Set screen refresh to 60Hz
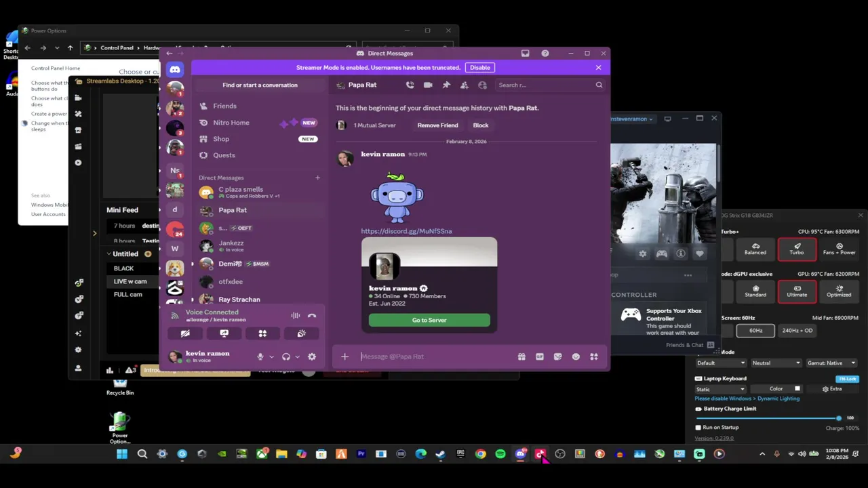This screenshot has height=488, width=868. click(x=755, y=331)
